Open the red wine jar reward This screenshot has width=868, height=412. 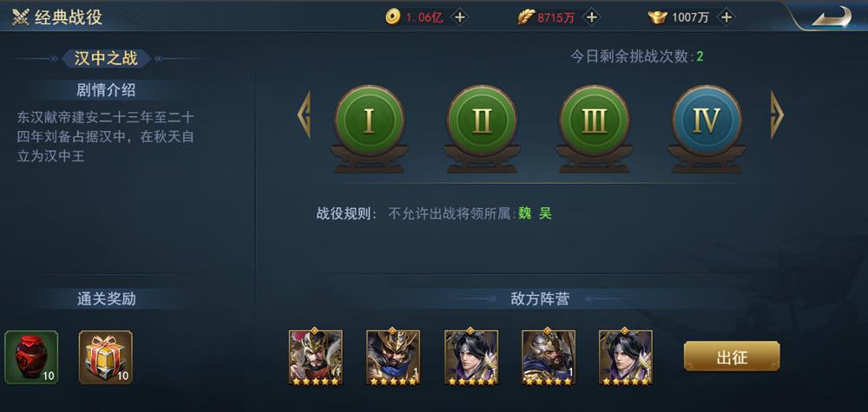[31, 357]
